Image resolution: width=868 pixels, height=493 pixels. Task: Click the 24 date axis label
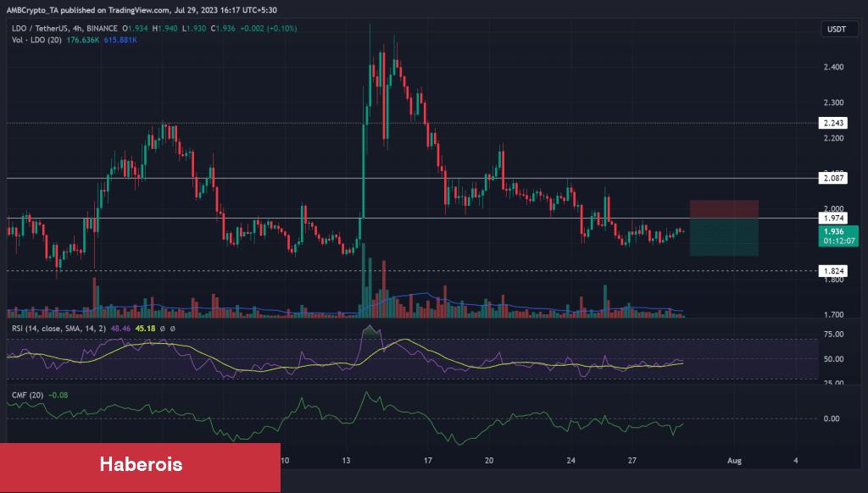(570, 460)
